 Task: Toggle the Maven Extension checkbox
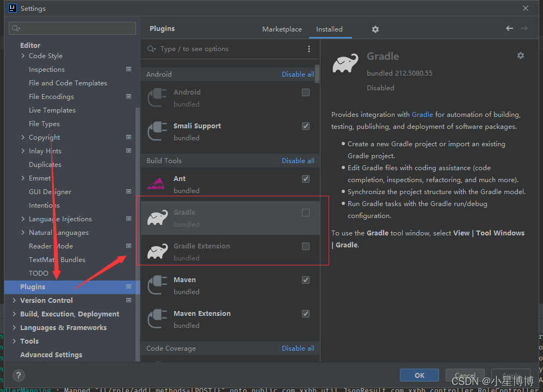coord(306,314)
